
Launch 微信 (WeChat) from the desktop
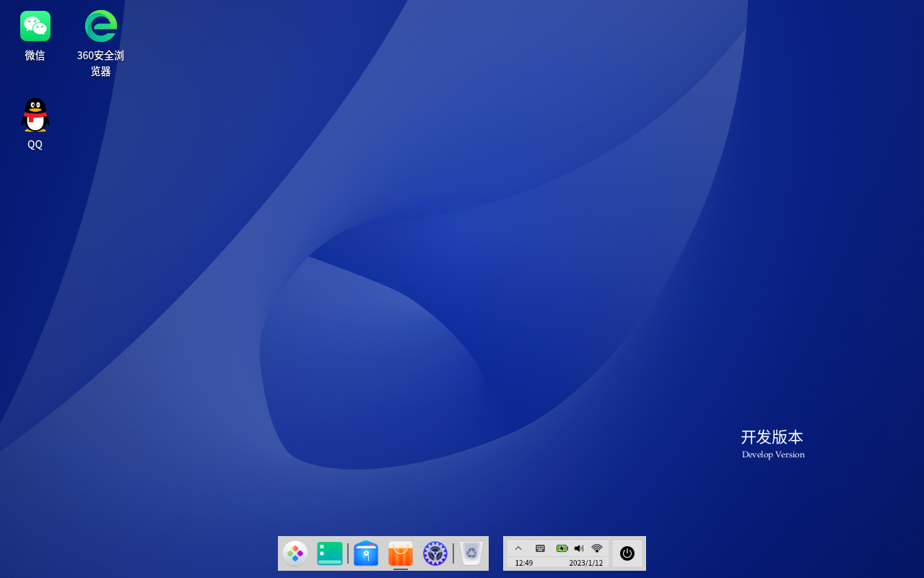click(x=35, y=26)
